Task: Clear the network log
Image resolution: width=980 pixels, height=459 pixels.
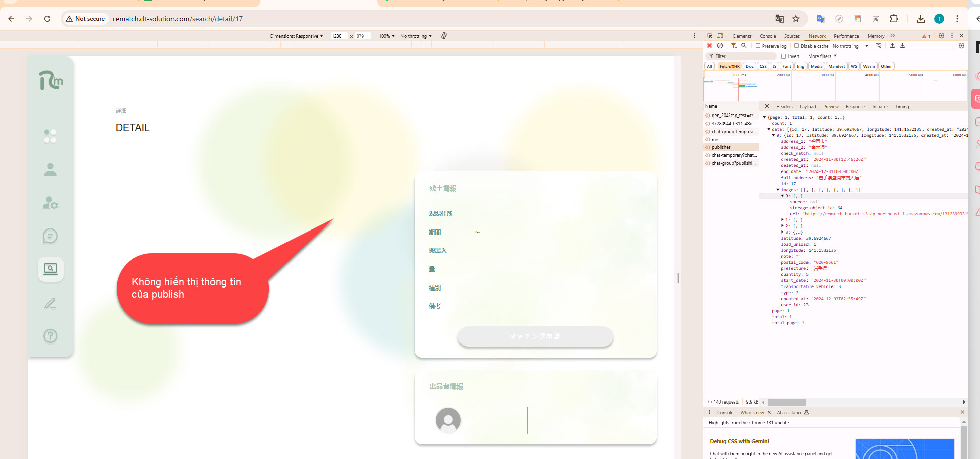Action: pyautogui.click(x=720, y=46)
